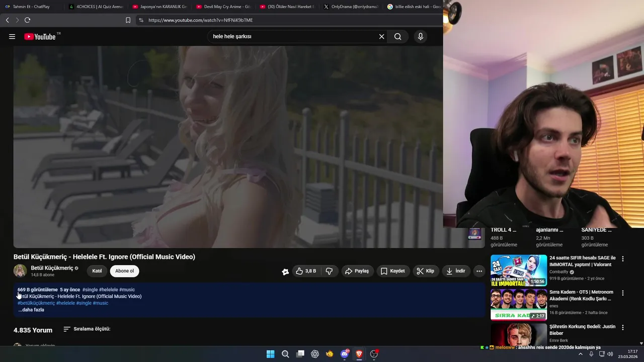Open more actions three-dot menu under video
The height and width of the screenshot is (362, 644).
(479, 271)
